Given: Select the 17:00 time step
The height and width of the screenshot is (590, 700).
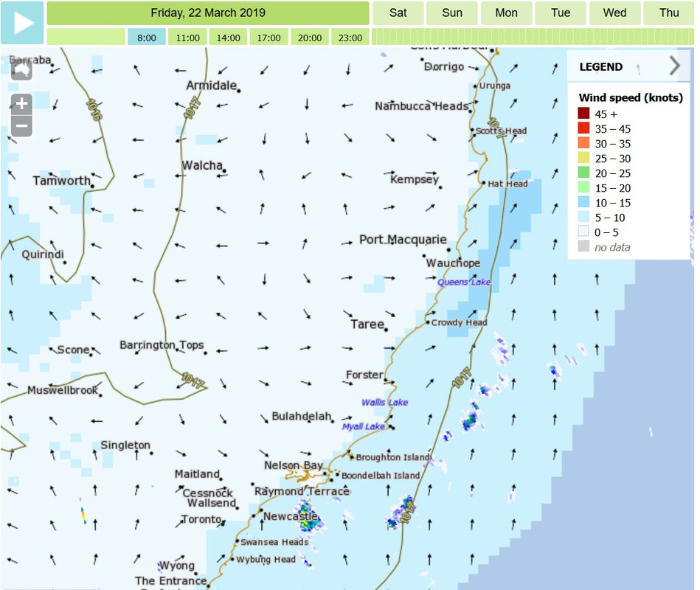Looking at the screenshot, I should pos(268,38).
